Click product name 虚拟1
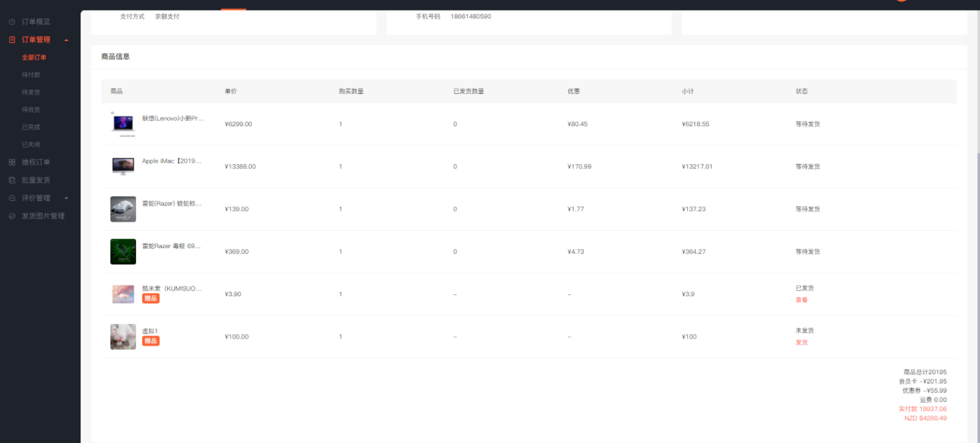The image size is (980, 443). point(149,331)
